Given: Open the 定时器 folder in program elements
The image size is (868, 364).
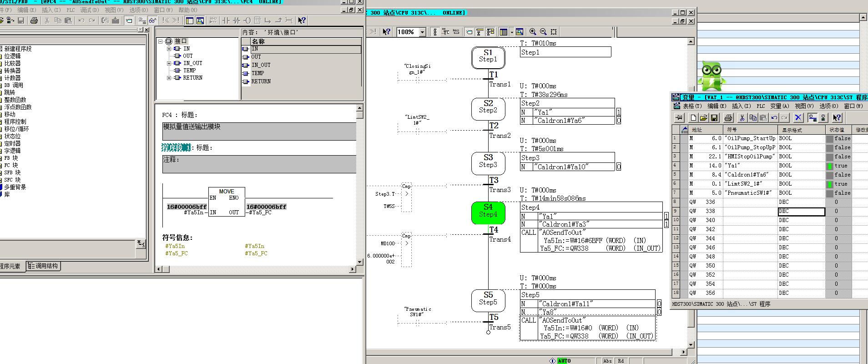Looking at the screenshot, I should coord(12,143).
